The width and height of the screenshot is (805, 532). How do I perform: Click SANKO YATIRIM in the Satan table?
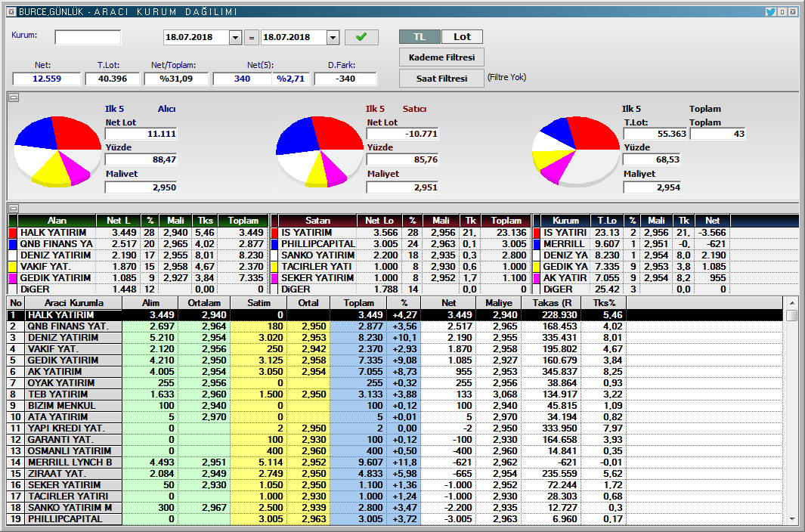tap(317, 255)
